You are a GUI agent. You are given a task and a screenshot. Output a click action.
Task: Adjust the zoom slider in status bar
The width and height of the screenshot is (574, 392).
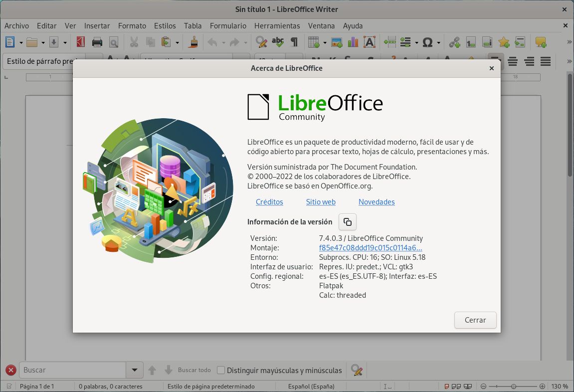[x=513, y=387]
